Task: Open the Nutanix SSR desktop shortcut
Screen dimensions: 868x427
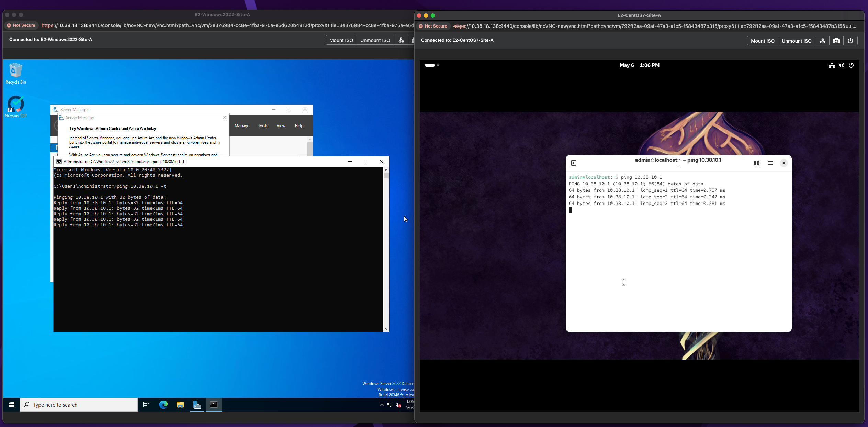Action: coord(16,107)
